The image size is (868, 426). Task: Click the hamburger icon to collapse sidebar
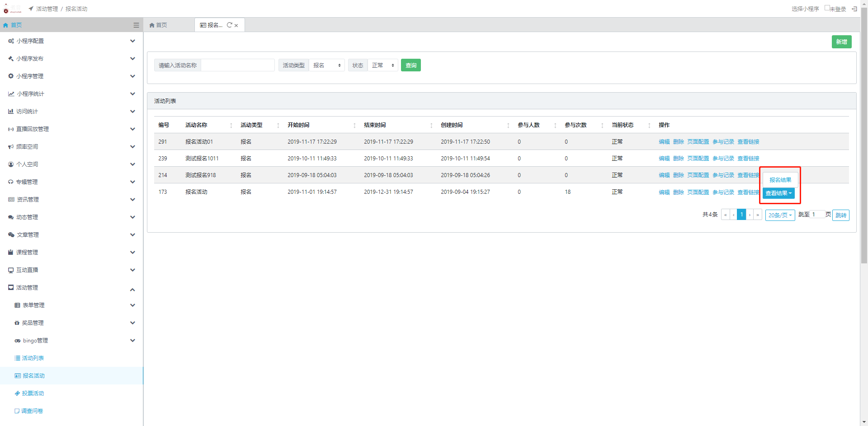[x=136, y=25]
